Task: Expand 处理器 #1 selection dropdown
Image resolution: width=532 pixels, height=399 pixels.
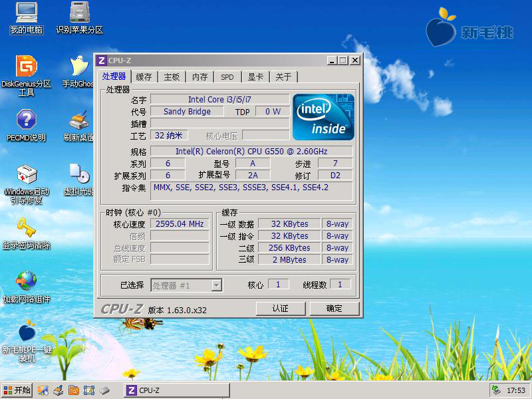Action: [217, 285]
